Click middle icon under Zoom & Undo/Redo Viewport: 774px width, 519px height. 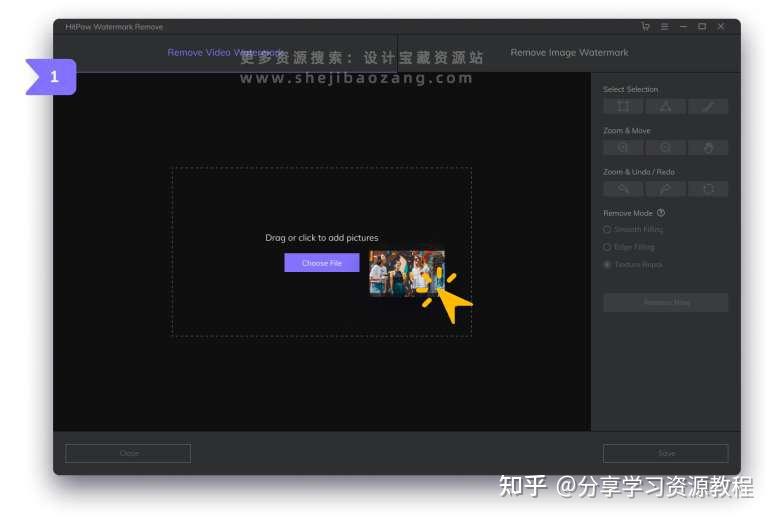tap(665, 189)
